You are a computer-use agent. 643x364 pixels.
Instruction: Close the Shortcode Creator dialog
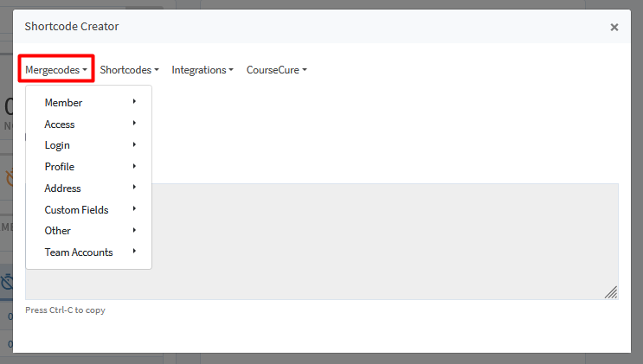click(x=614, y=27)
